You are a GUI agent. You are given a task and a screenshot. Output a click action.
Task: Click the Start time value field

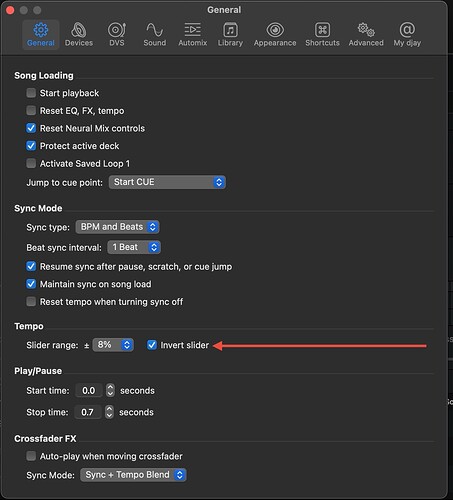click(89, 390)
